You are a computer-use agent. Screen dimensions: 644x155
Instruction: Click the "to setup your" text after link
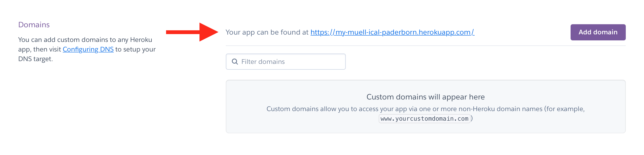tap(135, 49)
